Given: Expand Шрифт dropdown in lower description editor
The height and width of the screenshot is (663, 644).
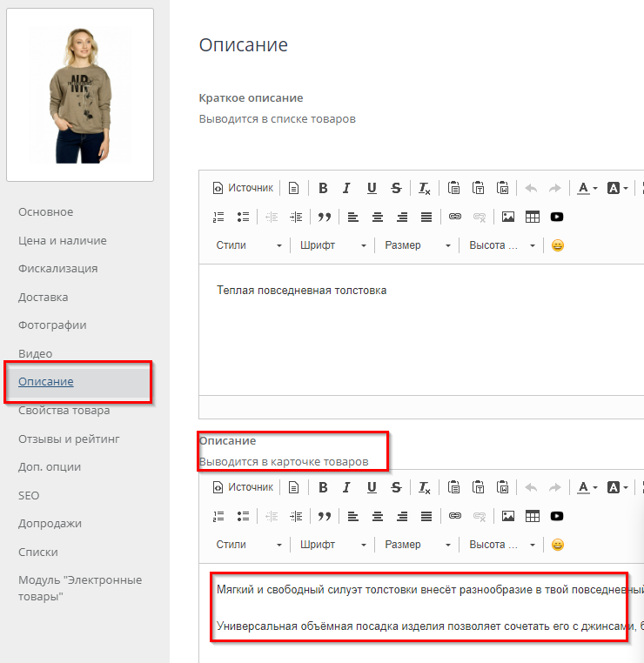Looking at the screenshot, I should (x=334, y=545).
